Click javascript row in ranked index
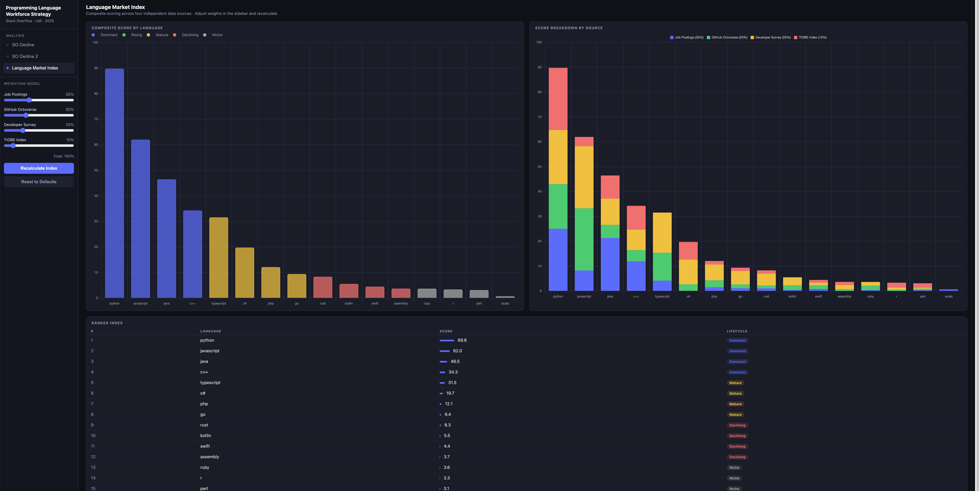 pyautogui.click(x=526, y=351)
